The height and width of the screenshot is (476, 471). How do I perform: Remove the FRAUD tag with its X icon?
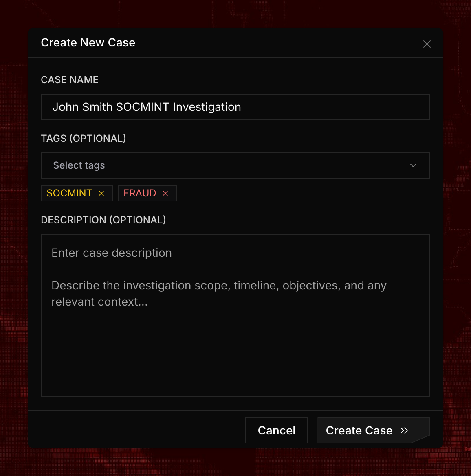165,193
